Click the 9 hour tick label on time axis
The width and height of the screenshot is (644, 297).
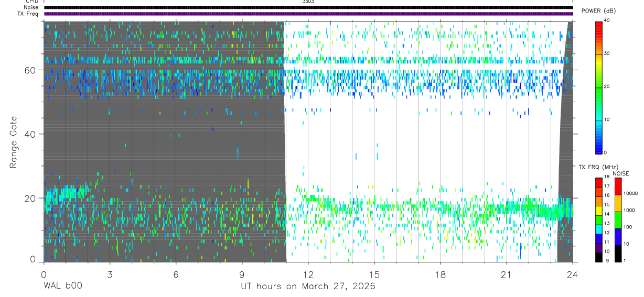click(242, 274)
